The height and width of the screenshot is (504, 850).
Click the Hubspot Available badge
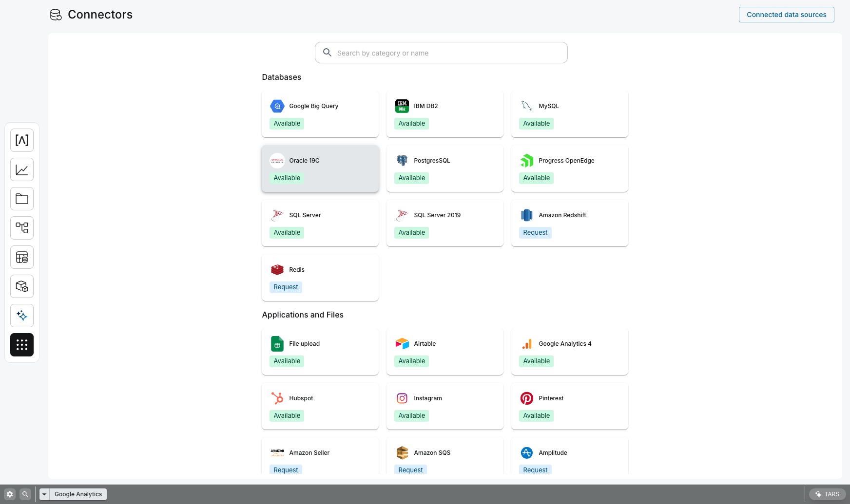click(287, 416)
